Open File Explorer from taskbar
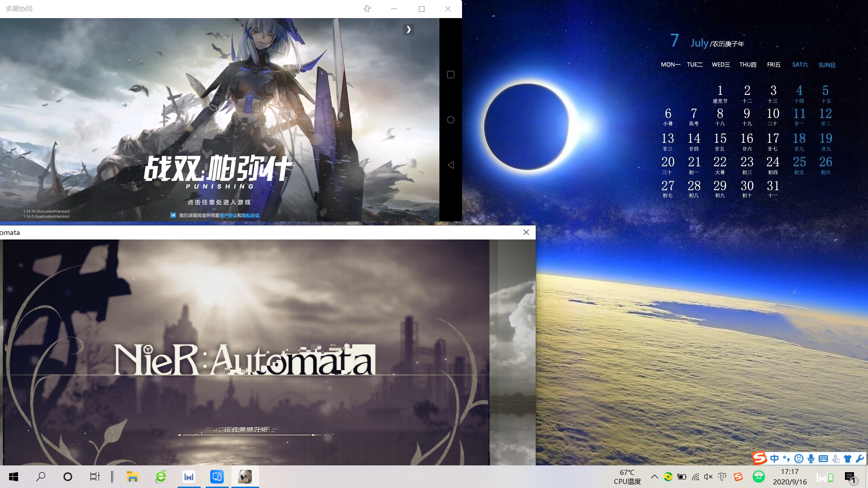The image size is (868, 488). tap(132, 477)
